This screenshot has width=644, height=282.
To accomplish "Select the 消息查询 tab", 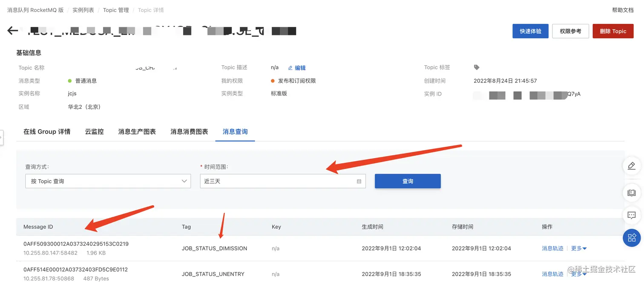I will (235, 132).
